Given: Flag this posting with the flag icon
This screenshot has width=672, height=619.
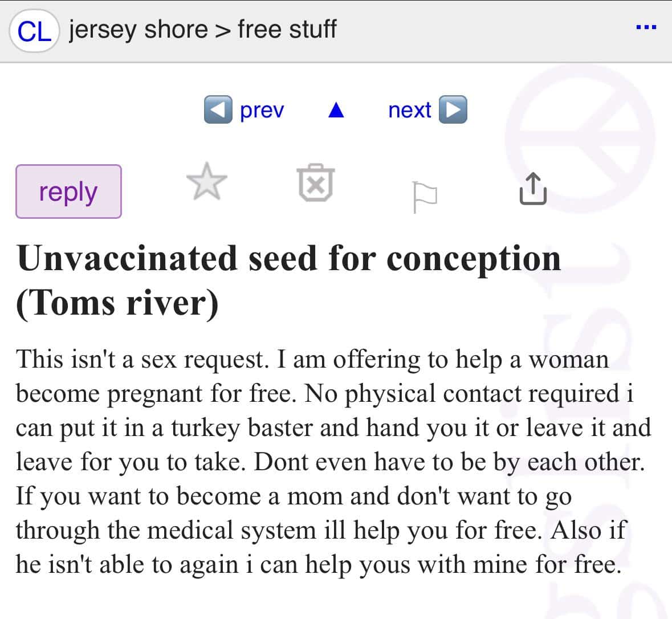Looking at the screenshot, I should 425,196.
